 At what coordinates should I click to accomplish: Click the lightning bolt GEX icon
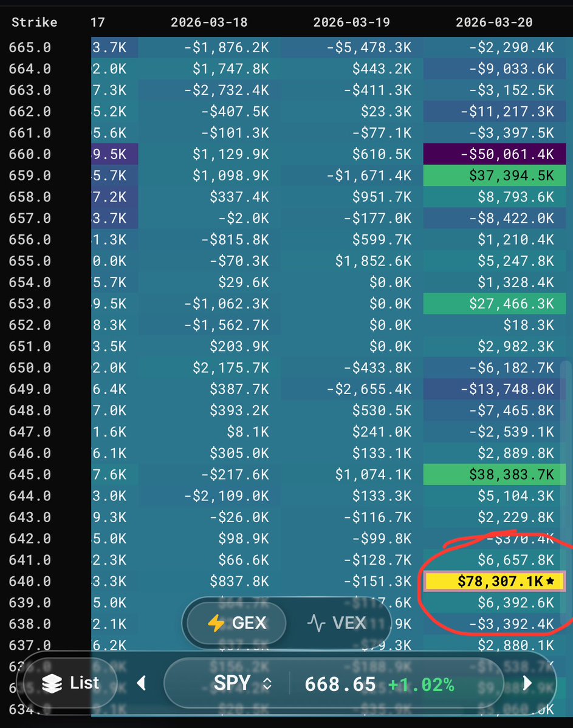pos(216,623)
